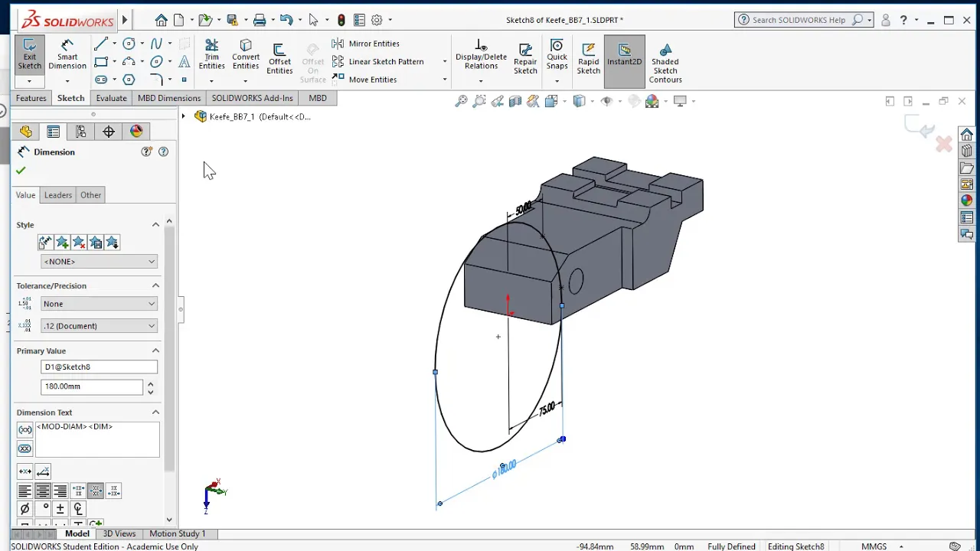Click Linear Sketch Pattern
This screenshot has width=980, height=551.
click(x=378, y=62)
